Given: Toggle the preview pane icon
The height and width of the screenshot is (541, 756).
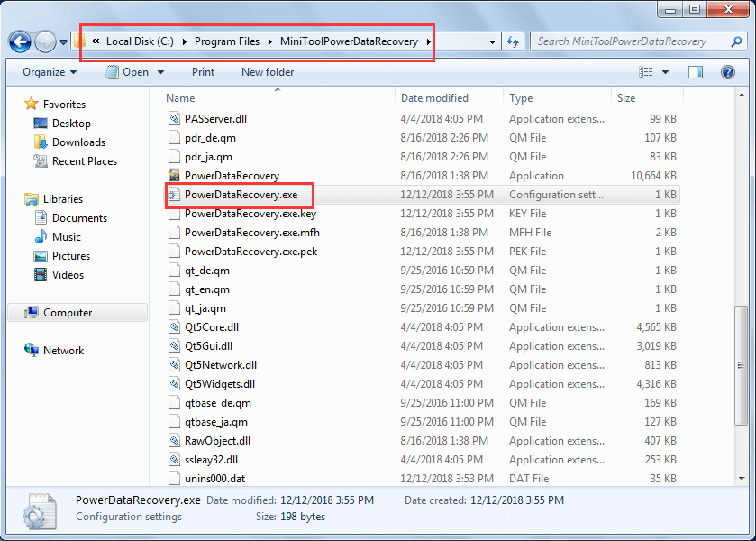Looking at the screenshot, I should point(696,72).
